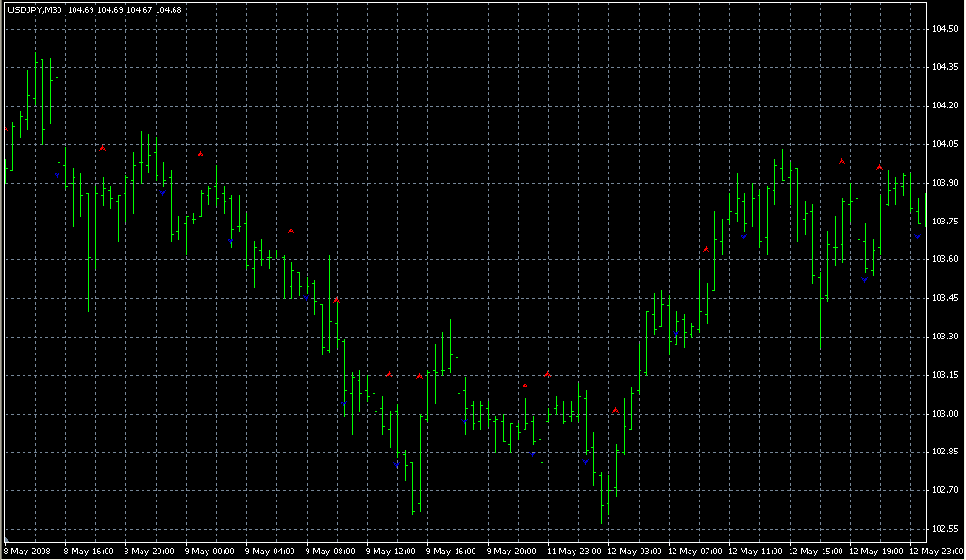Select the rightmost blue down-fractal arrow
Image resolution: width=966 pixels, height=560 pixels.
(917, 237)
